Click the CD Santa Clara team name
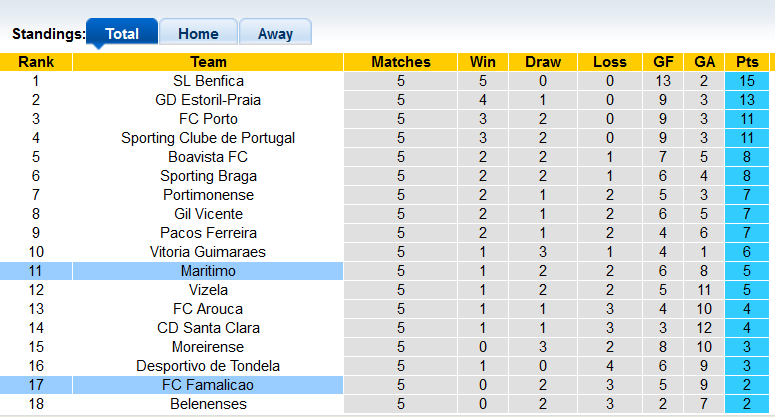The height and width of the screenshot is (417, 775). tap(208, 328)
